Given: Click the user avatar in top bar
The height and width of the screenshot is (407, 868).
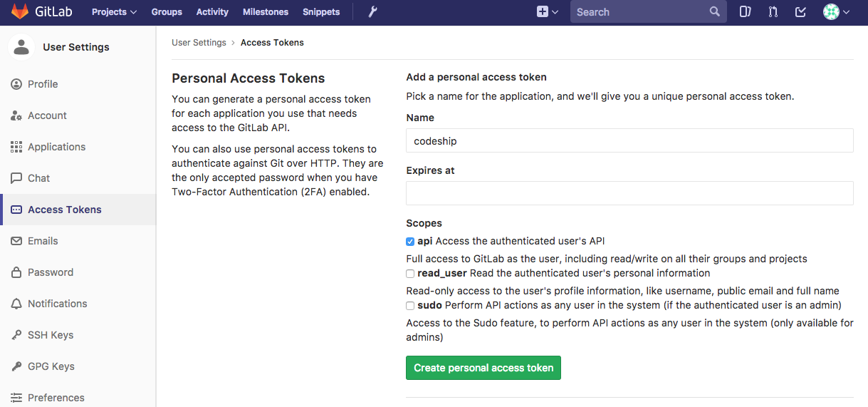Looking at the screenshot, I should [831, 12].
